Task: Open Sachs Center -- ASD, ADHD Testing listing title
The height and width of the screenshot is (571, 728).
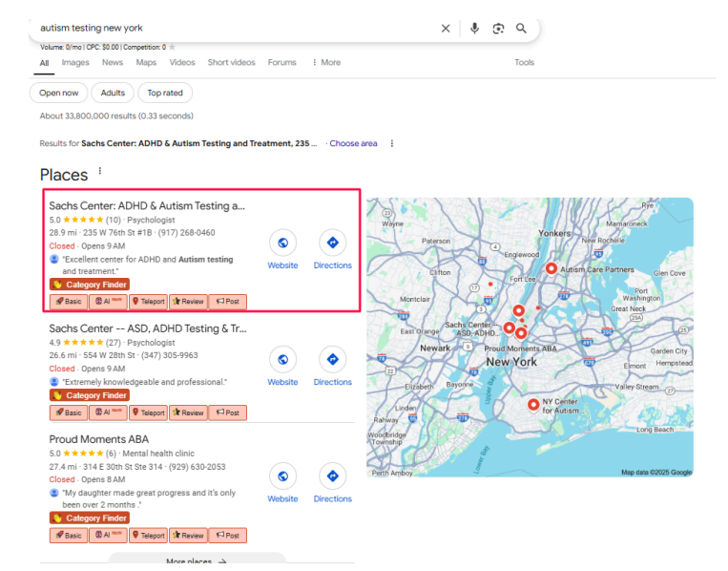Action: pos(148,328)
